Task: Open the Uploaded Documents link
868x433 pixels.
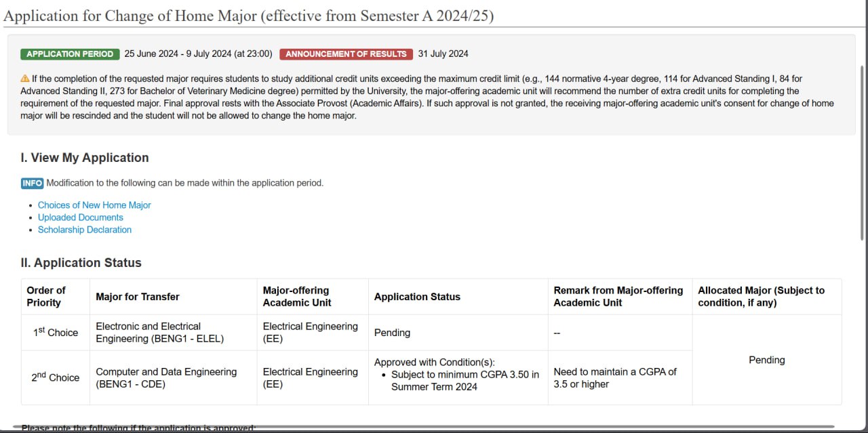Action: (x=81, y=218)
